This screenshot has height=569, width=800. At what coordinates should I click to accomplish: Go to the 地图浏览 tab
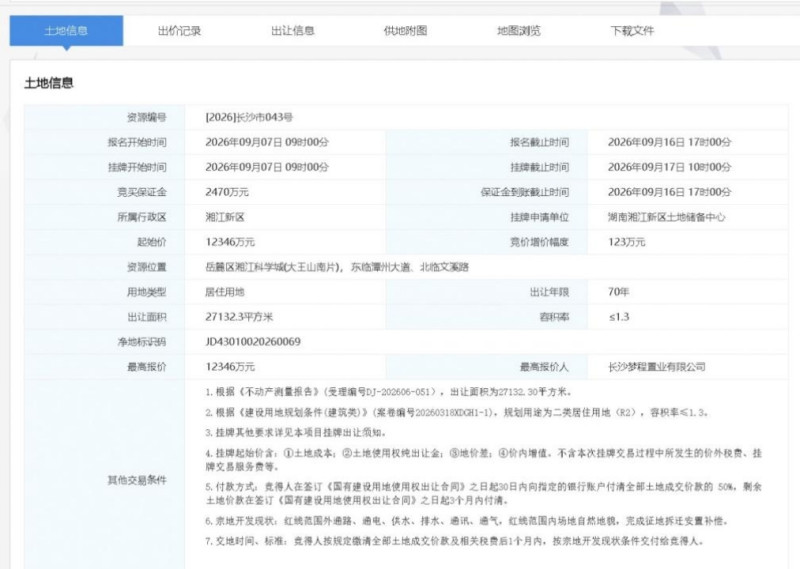click(519, 31)
